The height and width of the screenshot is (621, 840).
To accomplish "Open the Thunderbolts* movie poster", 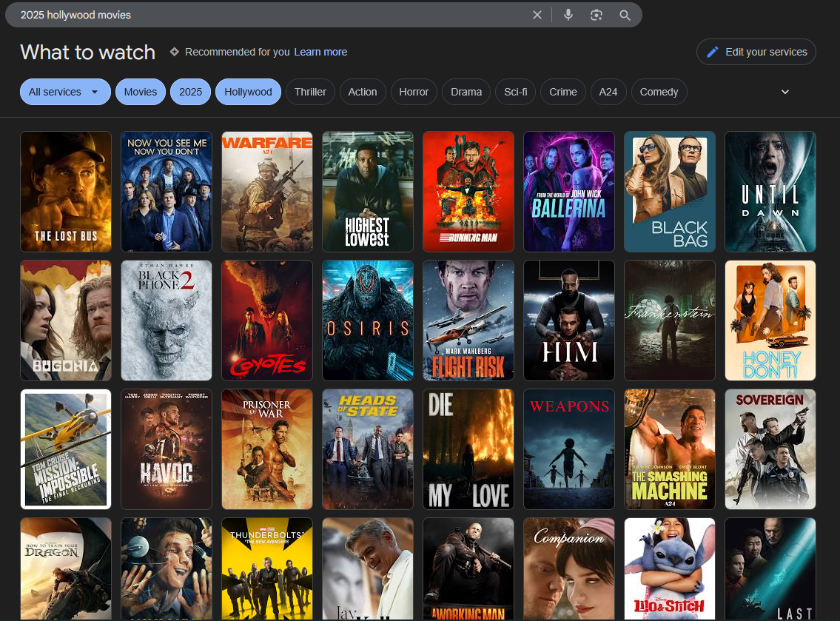I will (x=267, y=569).
